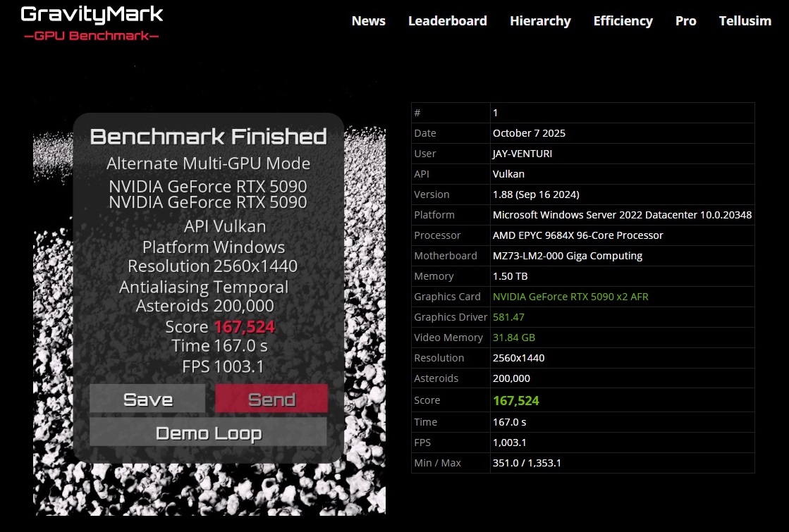The height and width of the screenshot is (532, 789).
Task: Visit the Tellusim link in header
Action: 745,20
